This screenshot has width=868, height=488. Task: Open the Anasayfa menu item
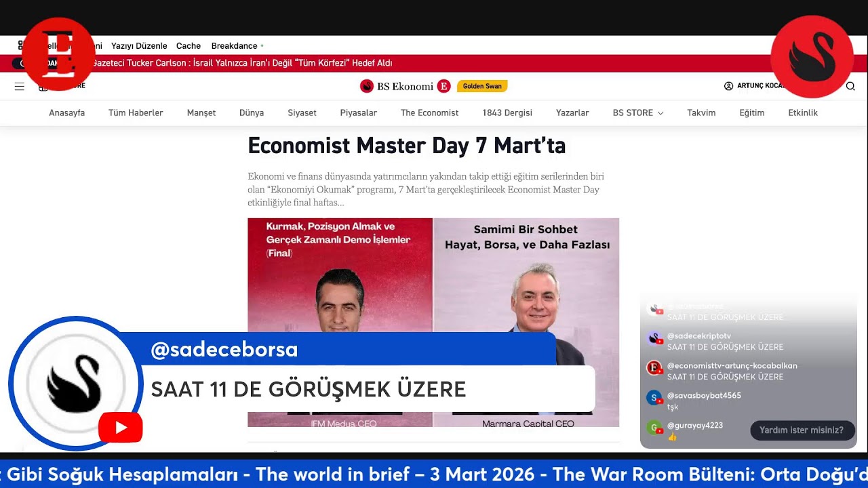point(66,113)
